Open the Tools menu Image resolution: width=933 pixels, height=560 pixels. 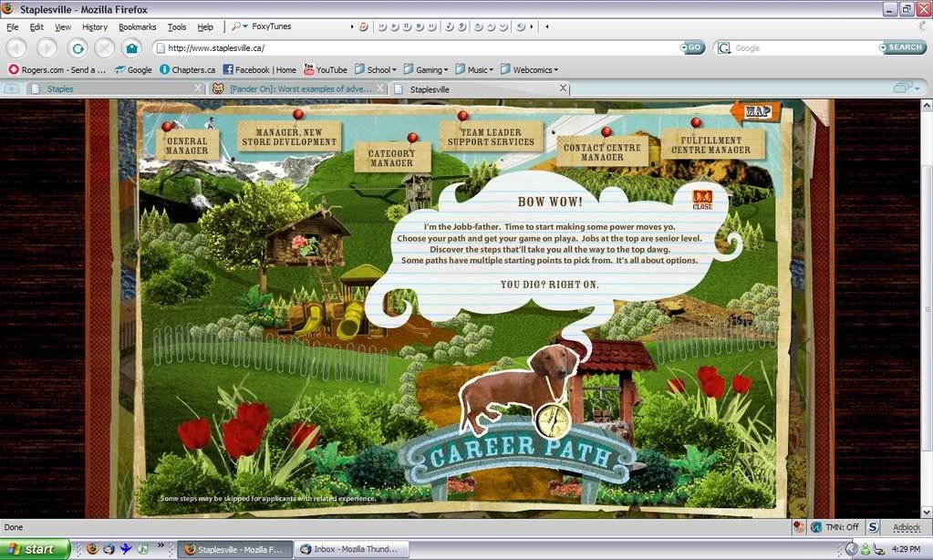(x=177, y=26)
